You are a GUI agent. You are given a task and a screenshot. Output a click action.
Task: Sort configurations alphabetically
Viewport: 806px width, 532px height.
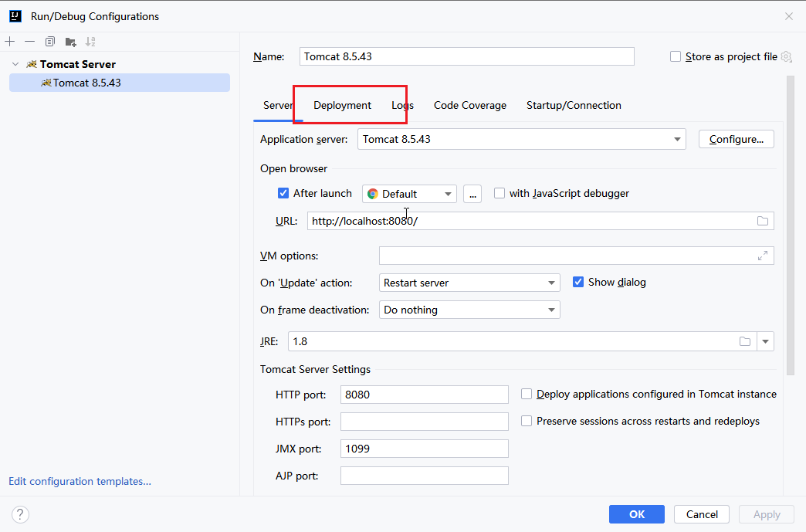coord(90,42)
